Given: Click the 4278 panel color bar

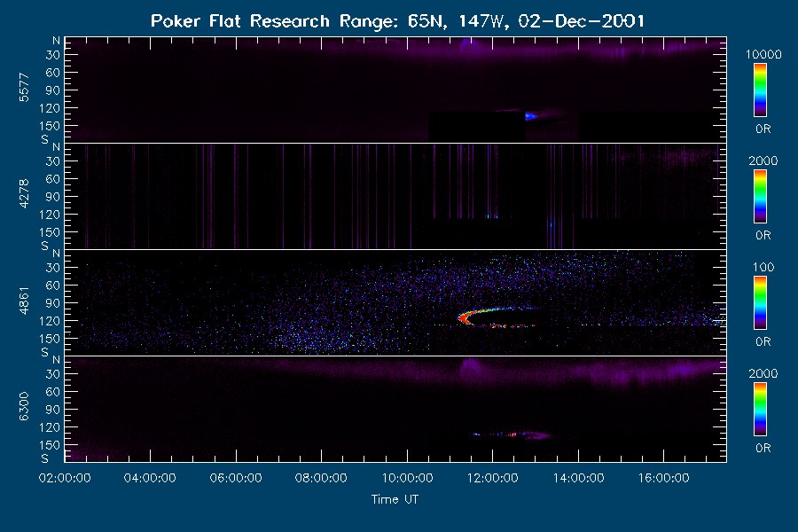Looking at the screenshot, I should (x=761, y=197).
